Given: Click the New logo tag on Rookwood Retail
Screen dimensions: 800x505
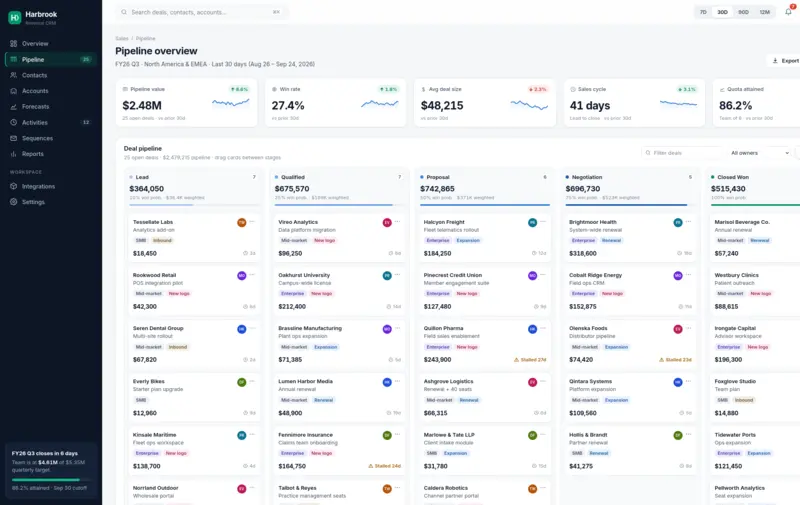Looking at the screenshot, I should tap(178, 293).
